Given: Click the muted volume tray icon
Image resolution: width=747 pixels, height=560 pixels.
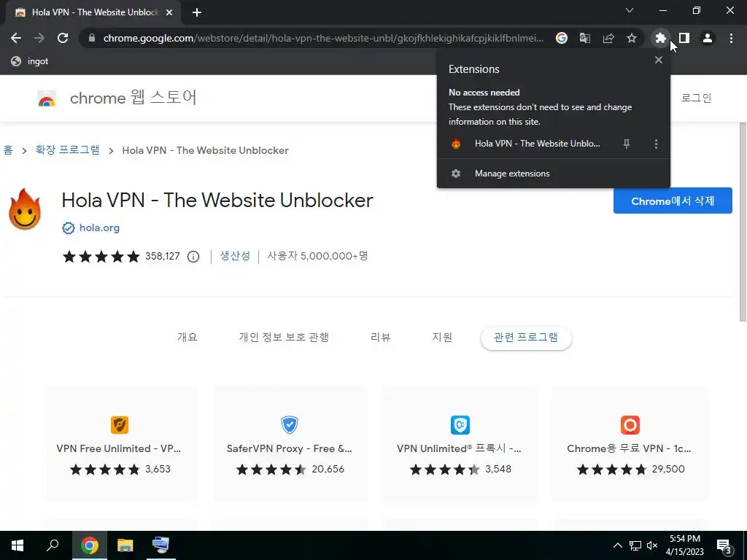Looking at the screenshot, I should [652, 545].
